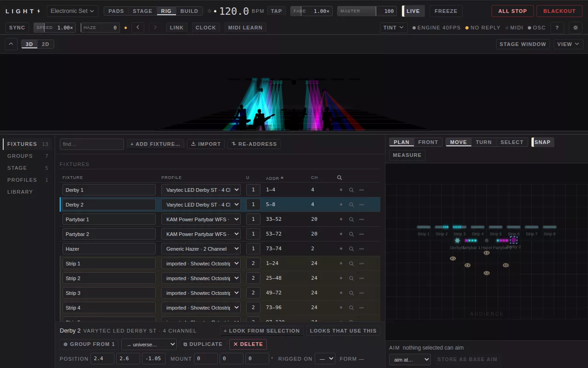This screenshot has width=588, height=368.
Task: Collapse the stage view with the up chevron
Action: [11, 44]
